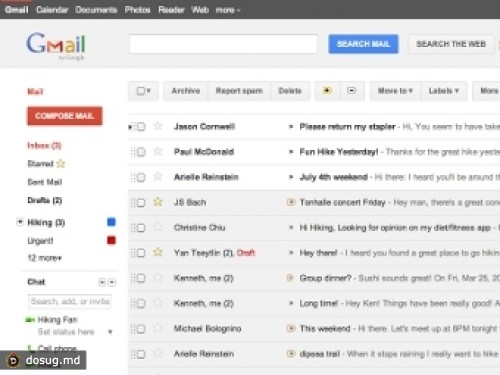Open the More actions dropdown
Image resolution: width=500 pixels, height=375 pixels.
point(487,91)
